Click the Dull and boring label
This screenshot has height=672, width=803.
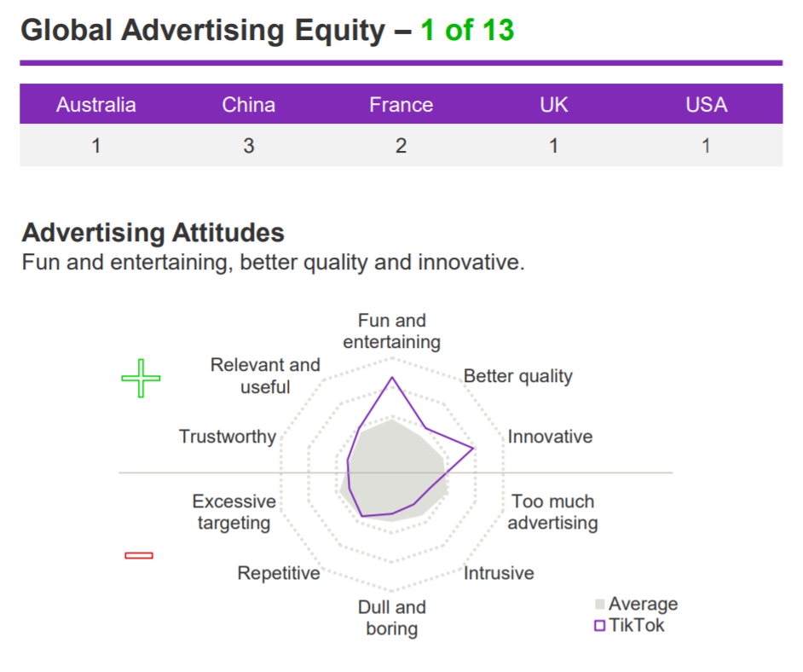click(x=392, y=617)
